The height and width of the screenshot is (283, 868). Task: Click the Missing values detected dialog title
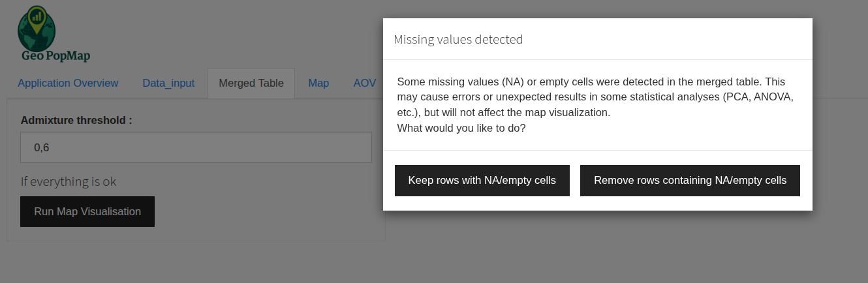point(458,39)
